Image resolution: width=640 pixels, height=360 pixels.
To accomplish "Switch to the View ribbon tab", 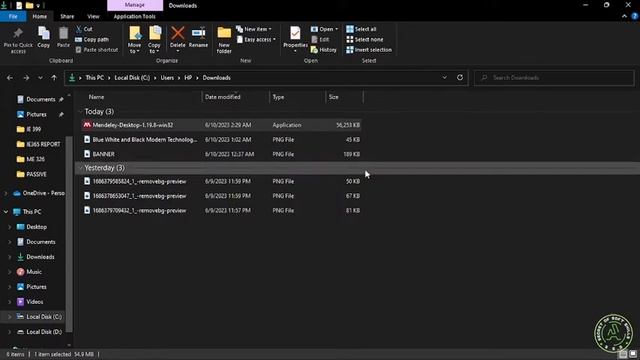I will pos(93,16).
